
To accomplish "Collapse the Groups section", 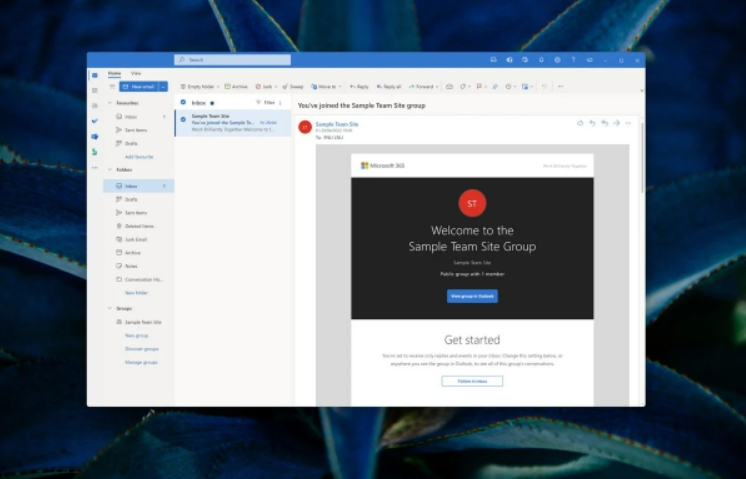I will click(110, 308).
